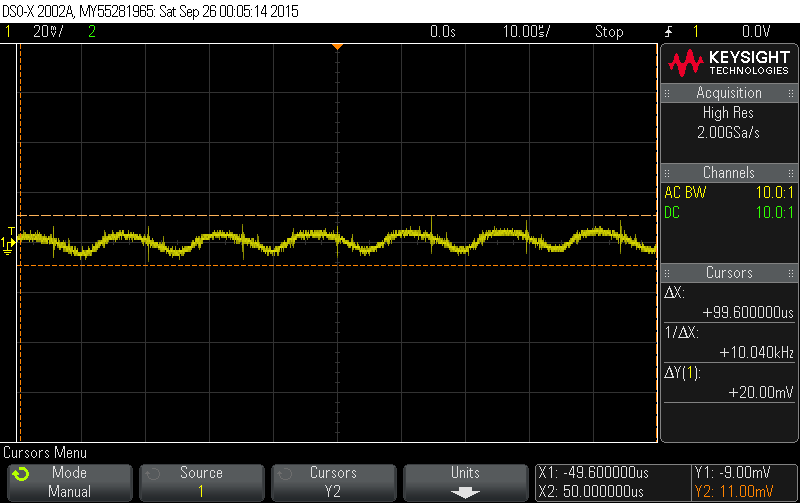Click the green rotate icon on Mode
The height and width of the screenshot is (503, 800).
tap(21, 474)
